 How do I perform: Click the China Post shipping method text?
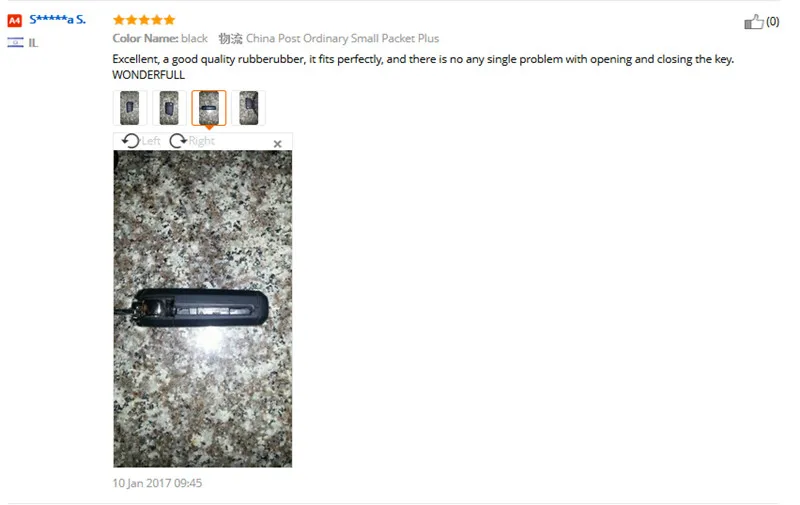click(342, 38)
